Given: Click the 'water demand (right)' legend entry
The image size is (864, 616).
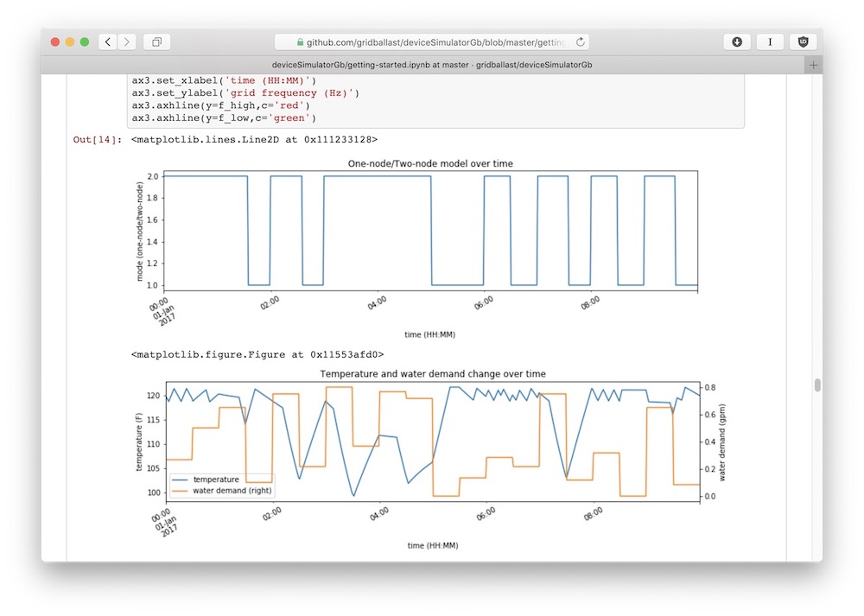Looking at the screenshot, I should tap(232, 491).
